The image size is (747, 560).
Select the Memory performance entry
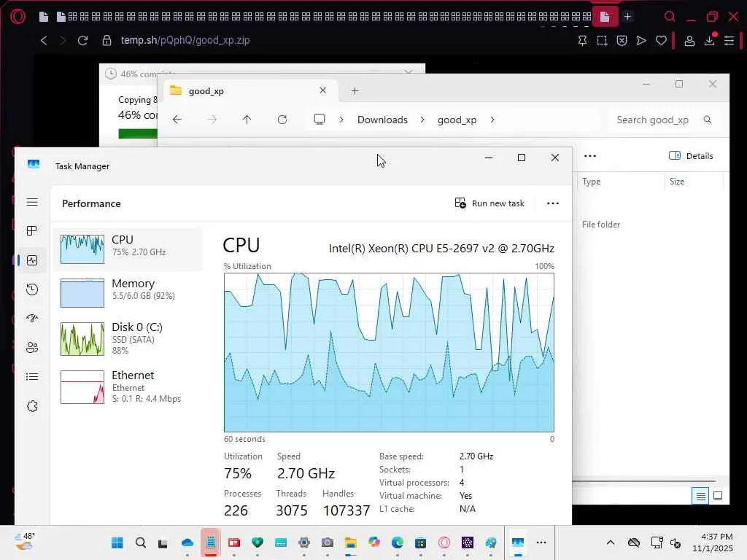(x=128, y=293)
